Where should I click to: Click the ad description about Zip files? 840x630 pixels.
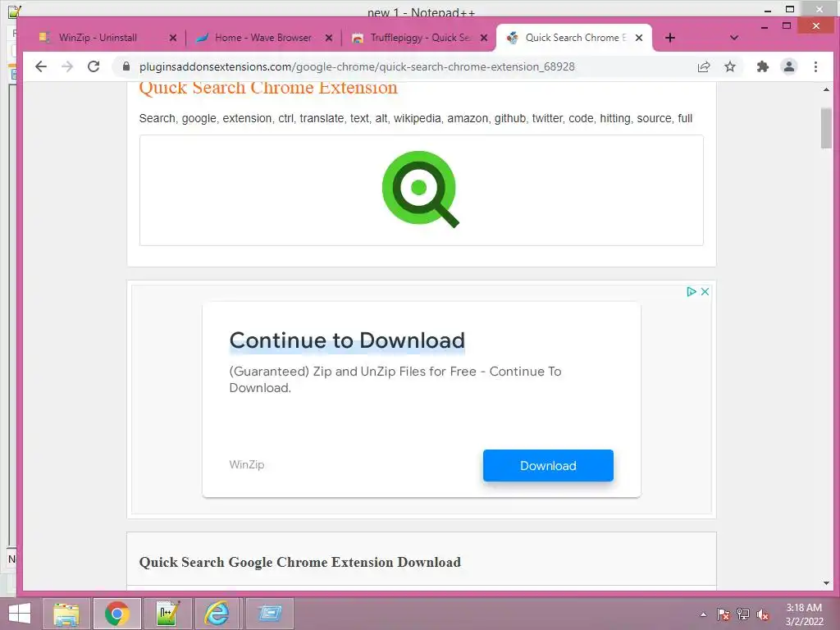coord(395,379)
